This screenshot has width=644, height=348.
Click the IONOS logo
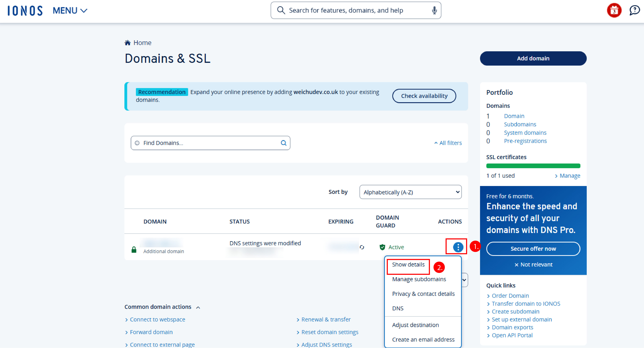(25, 10)
